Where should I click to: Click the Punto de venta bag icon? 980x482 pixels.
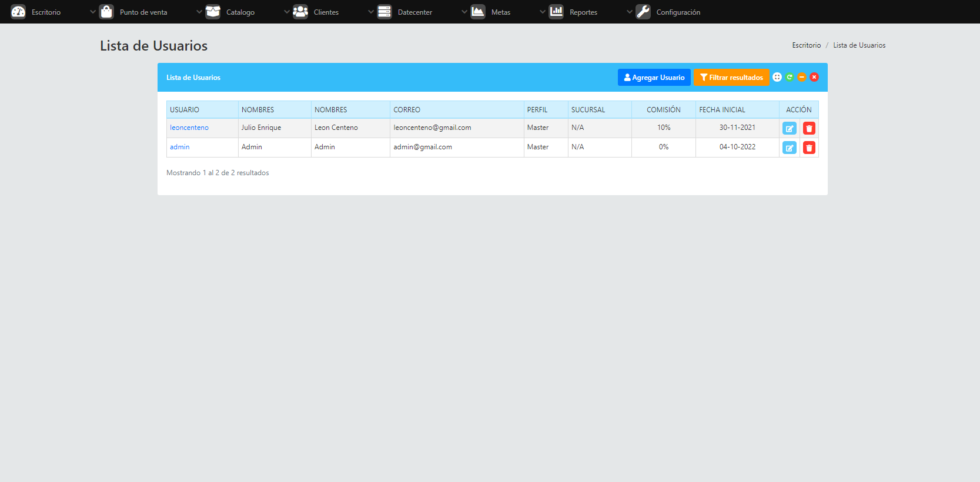(106, 12)
